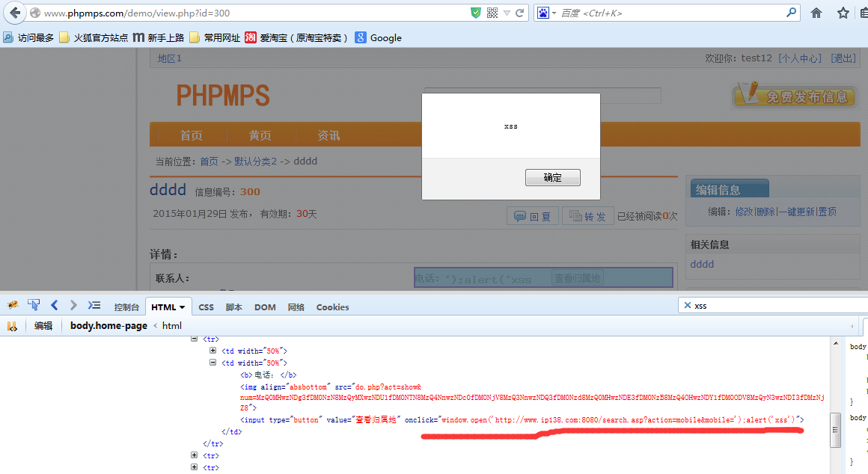Go back with the browser back arrow
Viewport: 868px width, 474px height.
(15, 13)
